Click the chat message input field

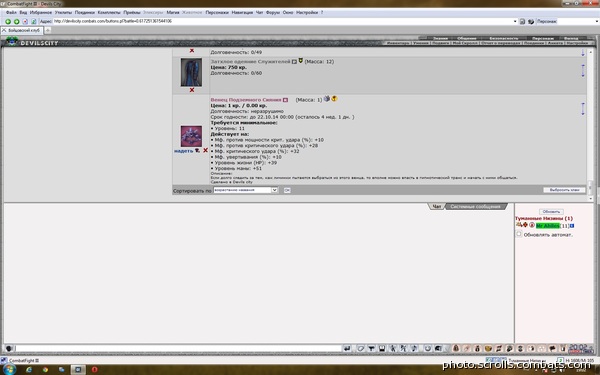coord(178,348)
